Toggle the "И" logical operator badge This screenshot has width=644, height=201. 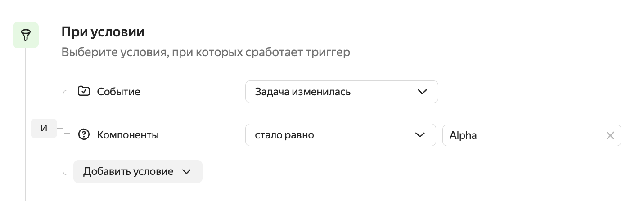click(44, 129)
